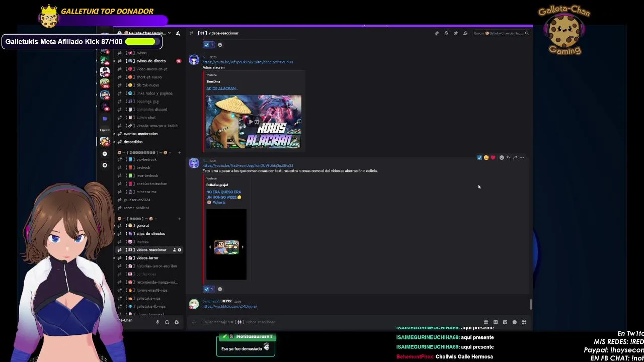Focus the Buscar Galleta-Chan Gaming search box

[501, 33]
